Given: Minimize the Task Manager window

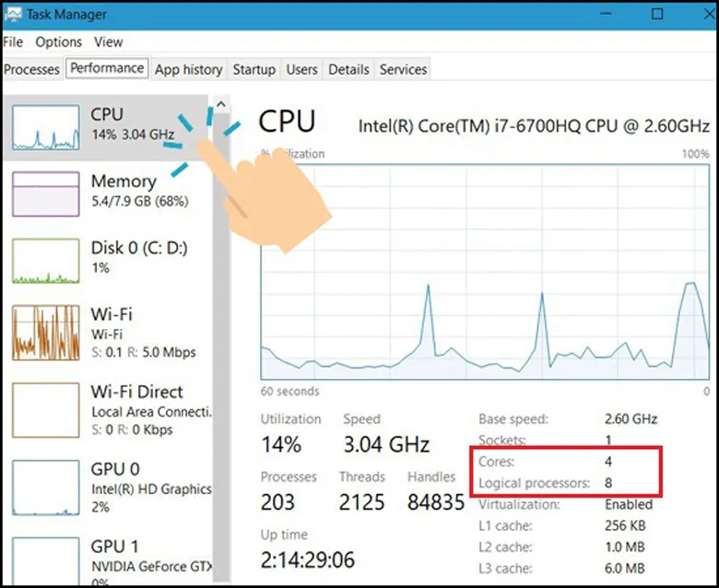Looking at the screenshot, I should pyautogui.click(x=606, y=14).
